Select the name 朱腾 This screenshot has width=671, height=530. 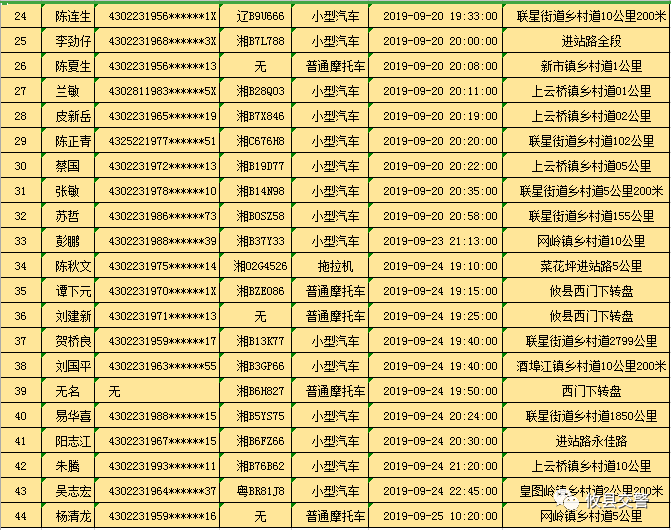(x=67, y=466)
